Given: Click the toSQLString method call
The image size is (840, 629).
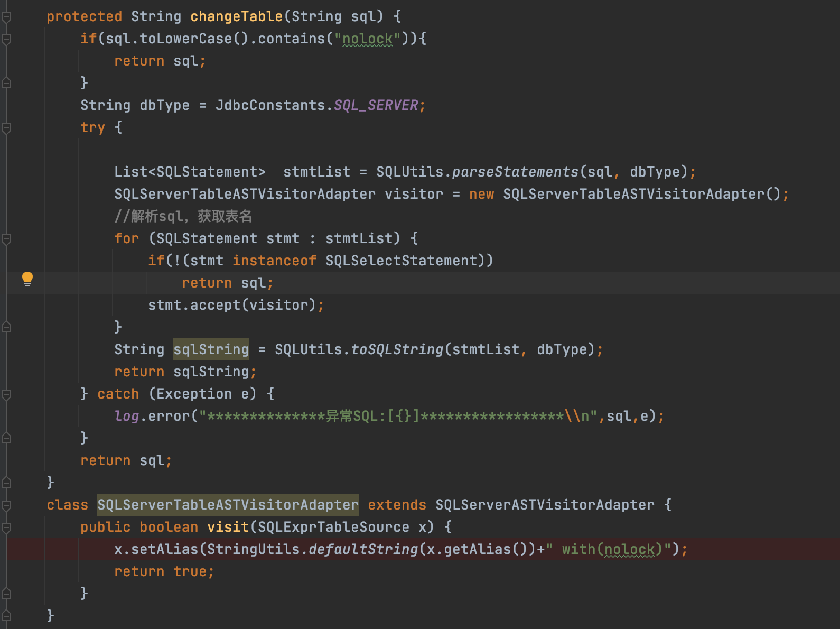Looking at the screenshot, I should point(397,349).
